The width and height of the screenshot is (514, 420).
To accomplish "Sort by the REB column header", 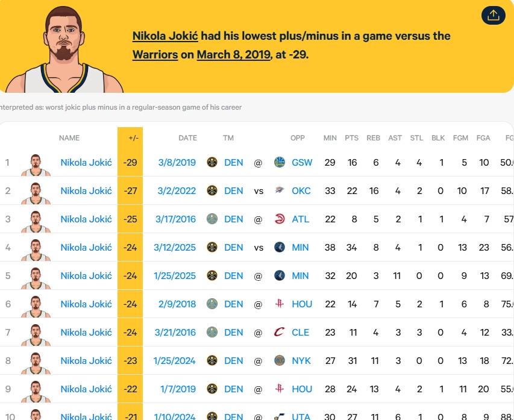I will coord(373,138).
